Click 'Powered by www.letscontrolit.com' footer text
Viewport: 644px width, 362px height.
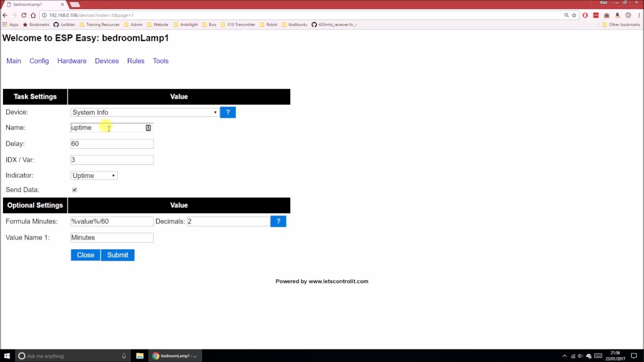(322, 282)
